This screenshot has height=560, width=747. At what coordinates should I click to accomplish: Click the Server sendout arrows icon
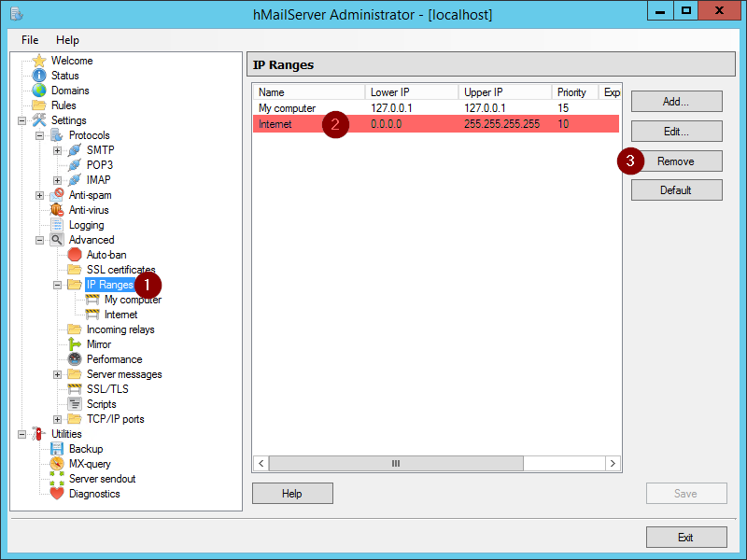[57, 479]
